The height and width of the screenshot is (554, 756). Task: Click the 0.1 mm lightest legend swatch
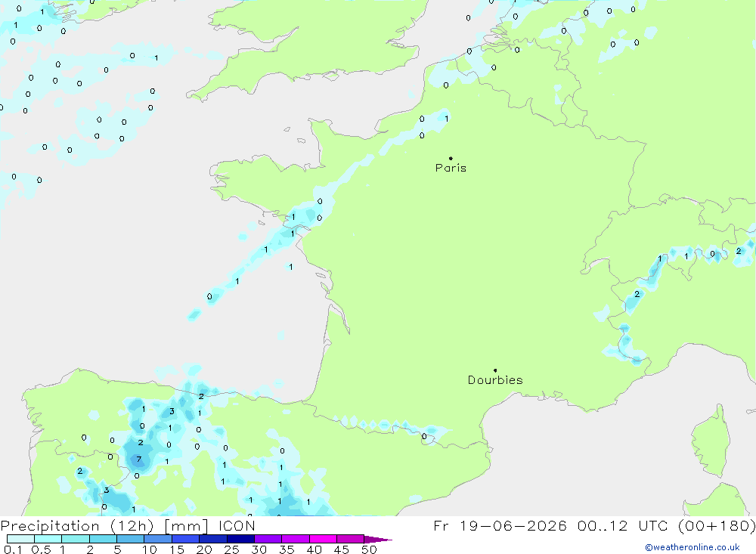click(20, 539)
